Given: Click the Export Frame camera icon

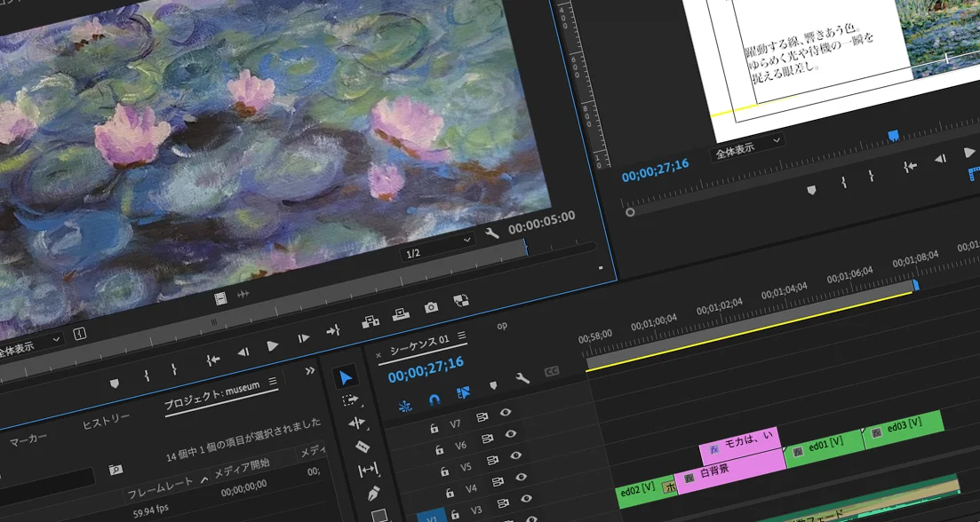Looking at the screenshot, I should pos(431,307).
